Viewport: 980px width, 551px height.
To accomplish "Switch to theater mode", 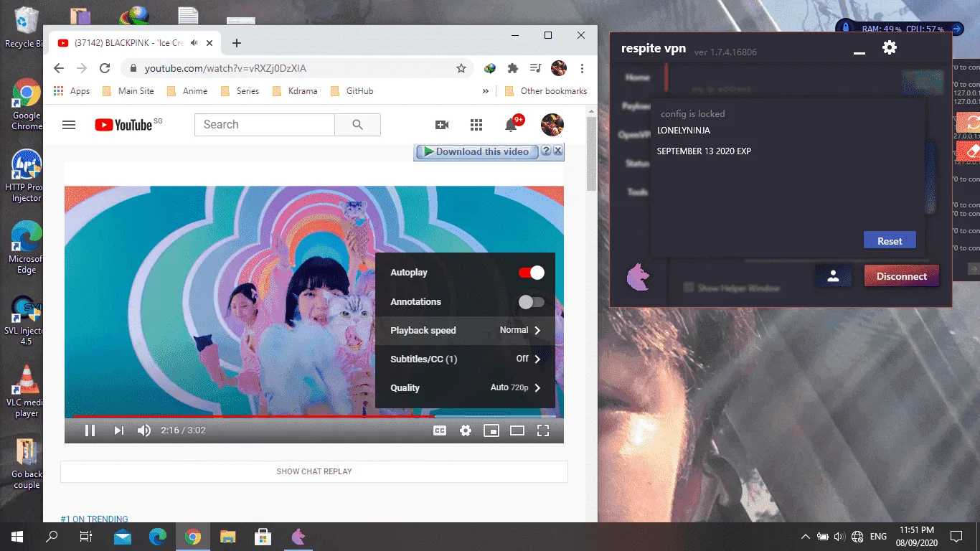I will coord(517,430).
